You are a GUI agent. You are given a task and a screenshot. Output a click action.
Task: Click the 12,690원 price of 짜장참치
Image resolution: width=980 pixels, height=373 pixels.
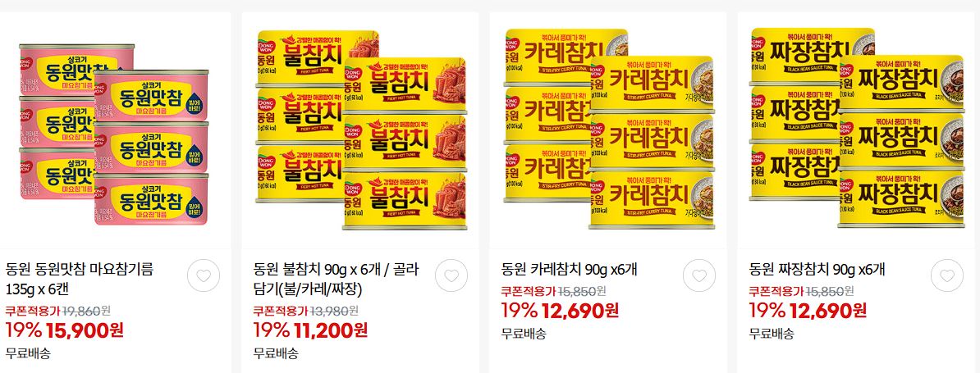click(x=828, y=310)
